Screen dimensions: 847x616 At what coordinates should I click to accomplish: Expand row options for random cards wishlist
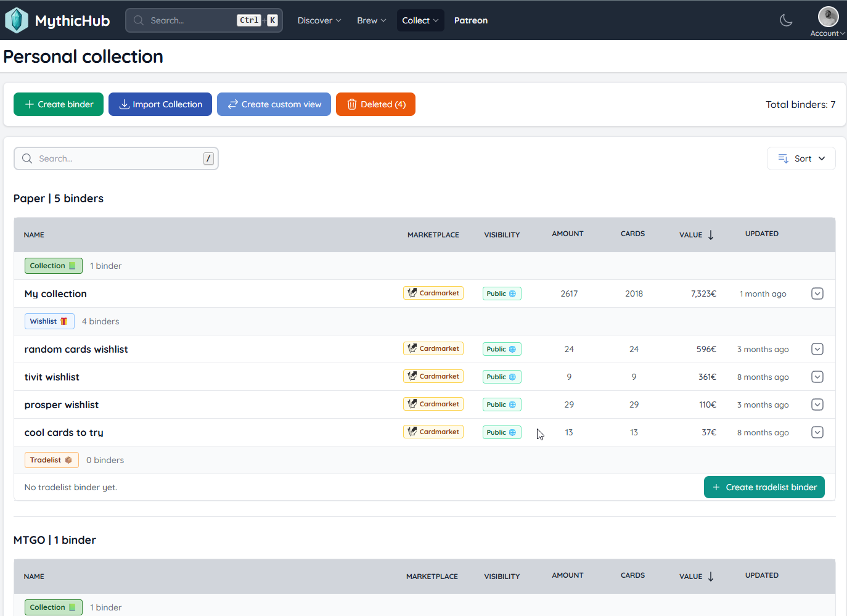tap(817, 349)
